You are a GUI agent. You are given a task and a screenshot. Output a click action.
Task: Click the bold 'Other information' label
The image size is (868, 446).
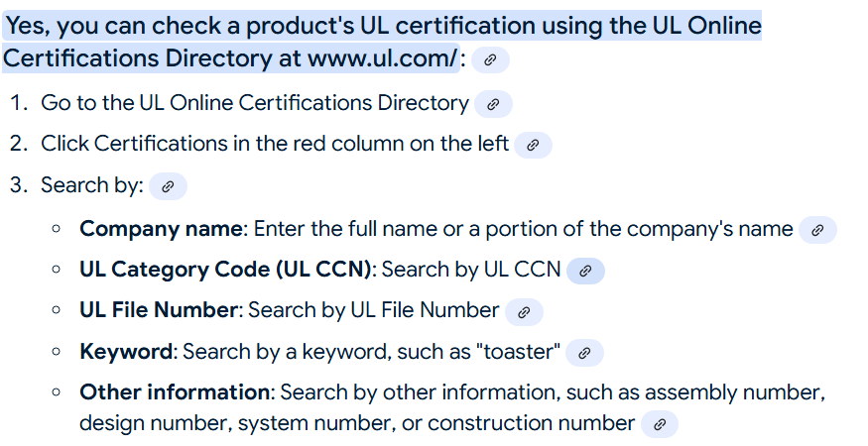pos(175,392)
